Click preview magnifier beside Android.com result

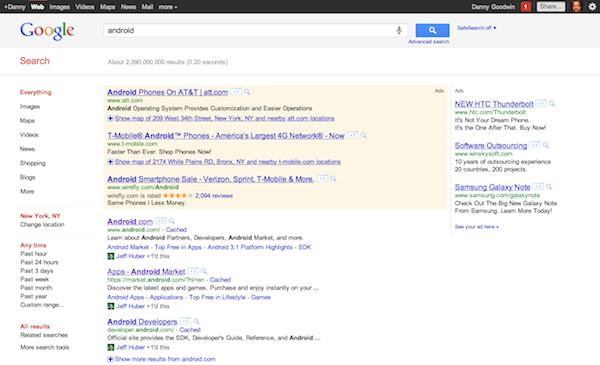pyautogui.click(x=172, y=221)
